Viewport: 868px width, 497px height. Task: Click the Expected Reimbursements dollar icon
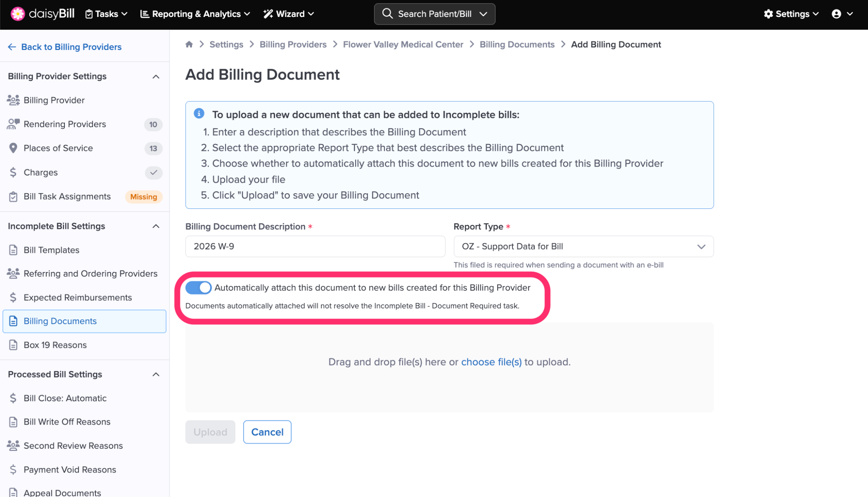(x=13, y=297)
